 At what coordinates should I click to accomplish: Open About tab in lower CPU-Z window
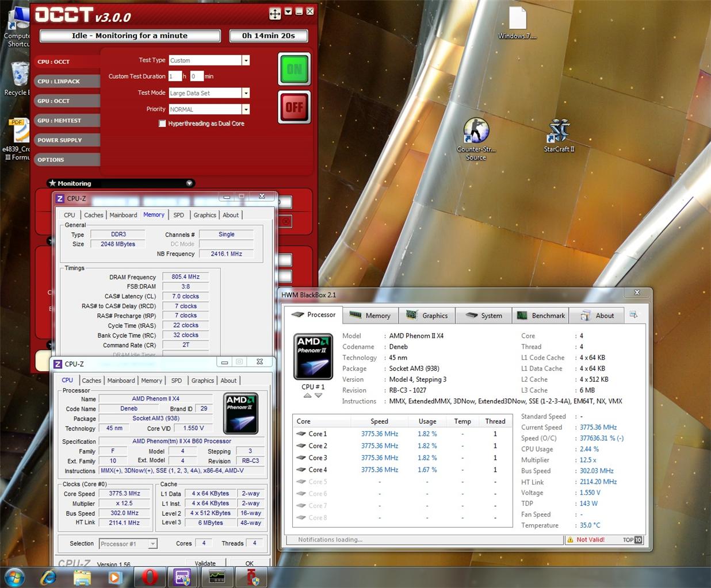[x=228, y=381]
